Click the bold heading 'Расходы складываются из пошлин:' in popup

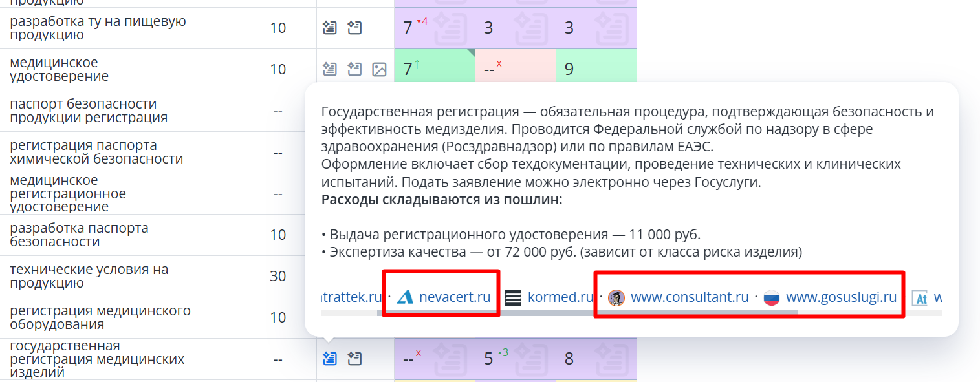click(x=442, y=200)
